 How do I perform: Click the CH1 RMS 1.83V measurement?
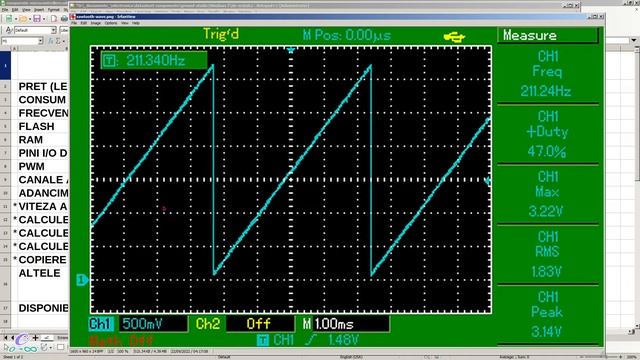547,254
